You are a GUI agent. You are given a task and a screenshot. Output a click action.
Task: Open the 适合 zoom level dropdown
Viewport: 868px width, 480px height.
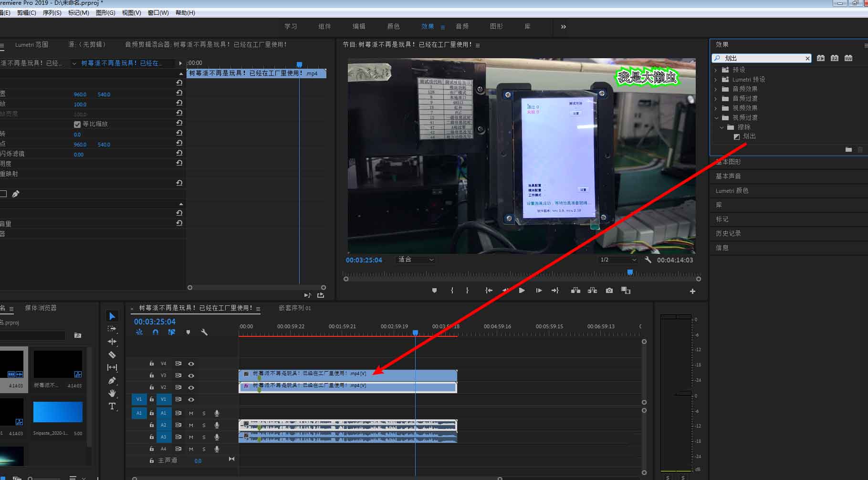pos(416,260)
